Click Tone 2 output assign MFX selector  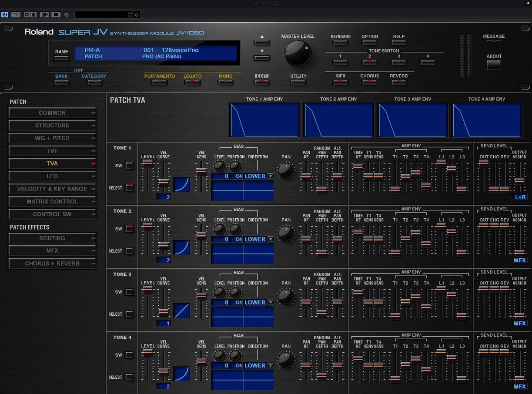coord(520,260)
